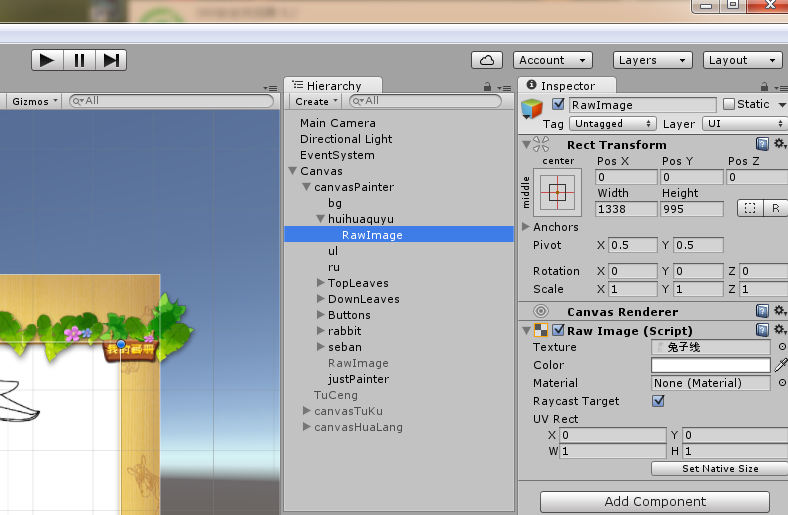Toggle the Hierarchy panel lock icon
Viewport: 788px width, 515px height.
[x=487, y=87]
